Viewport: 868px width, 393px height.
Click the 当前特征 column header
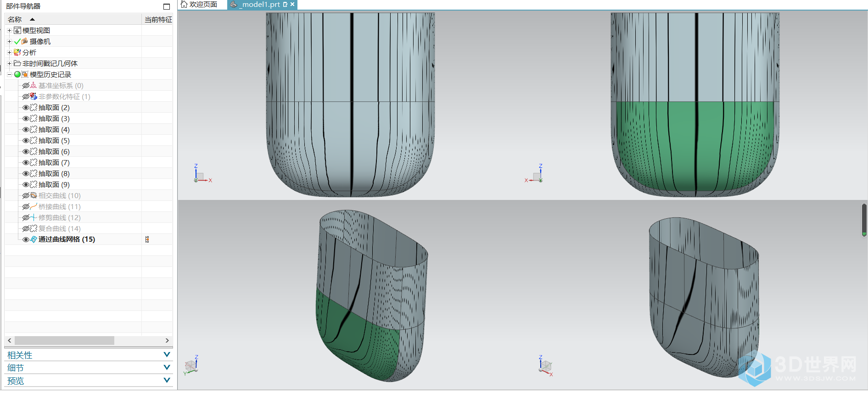tap(157, 19)
